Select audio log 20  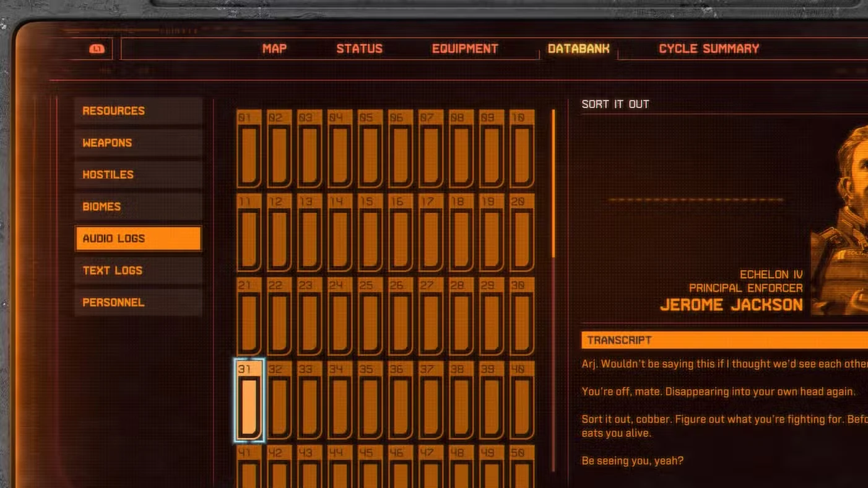(522, 233)
